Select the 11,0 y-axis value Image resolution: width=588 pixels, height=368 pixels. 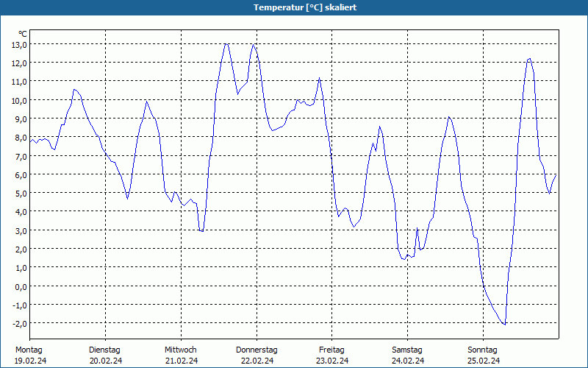(20, 82)
